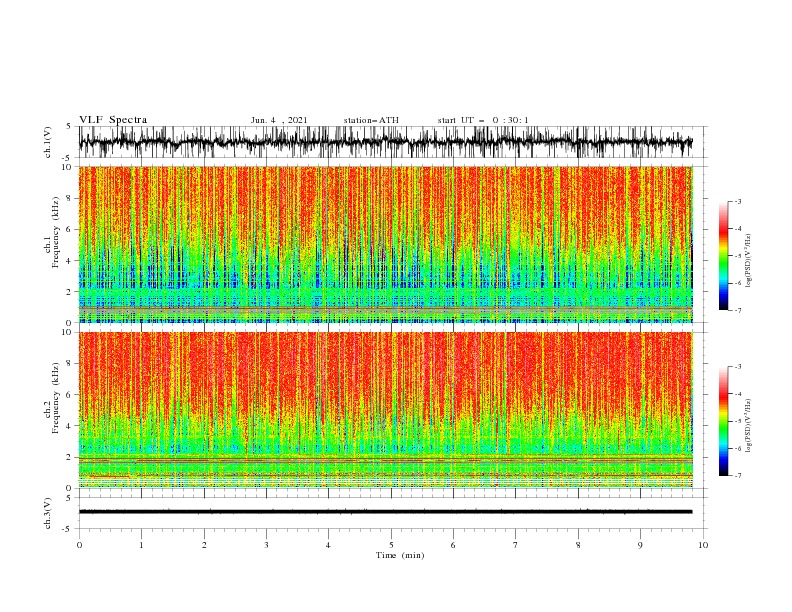Click the "VLF Spectra" plot title
This screenshot has height=612, width=792.
click(113, 120)
